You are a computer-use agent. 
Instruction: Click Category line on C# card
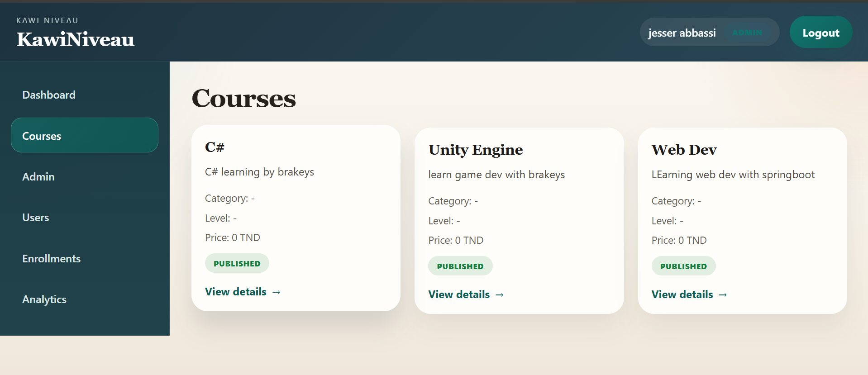click(x=230, y=198)
